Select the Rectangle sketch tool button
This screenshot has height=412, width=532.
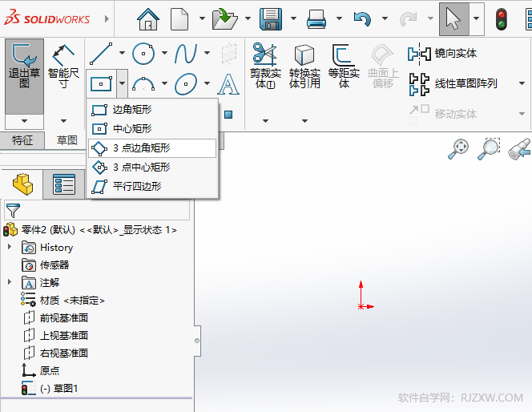tap(101, 83)
